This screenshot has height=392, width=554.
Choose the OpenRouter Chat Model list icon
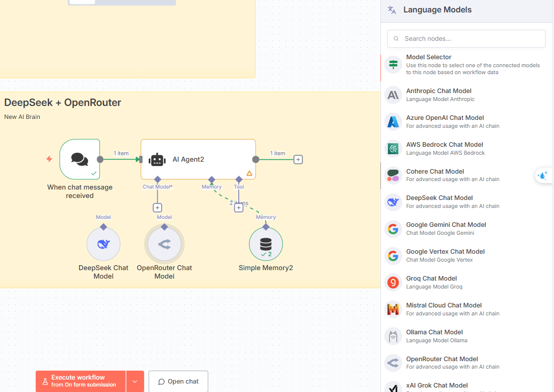(393, 363)
